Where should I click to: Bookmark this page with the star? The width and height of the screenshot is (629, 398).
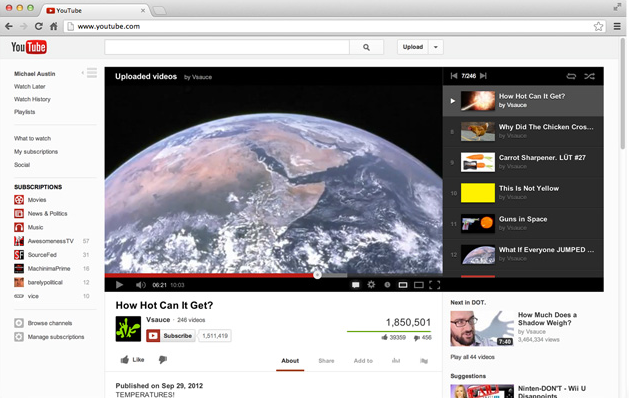598,26
